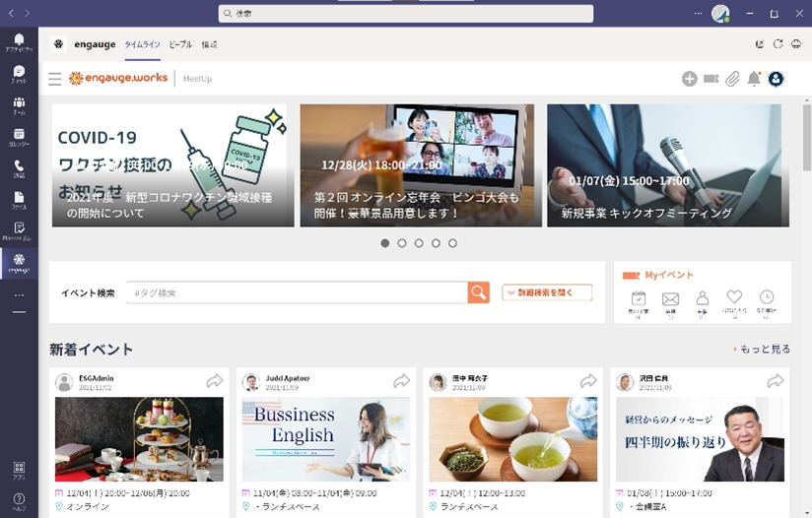Select the fifth carousel dot
812x518 pixels.
tap(452, 243)
